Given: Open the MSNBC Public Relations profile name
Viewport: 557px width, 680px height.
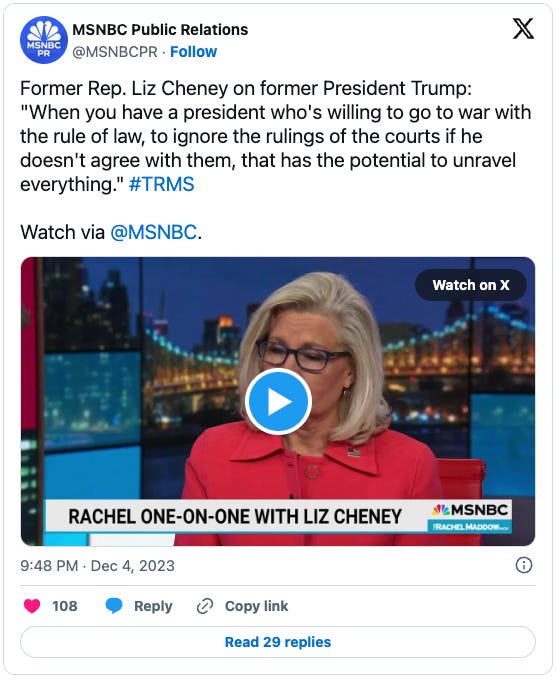Looking at the screenshot, I should pos(160,29).
